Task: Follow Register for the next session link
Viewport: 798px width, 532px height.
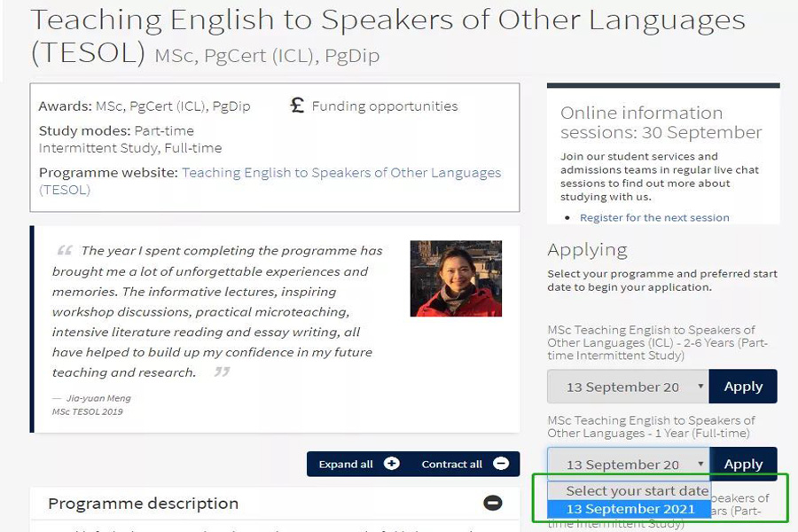Action: point(654,218)
